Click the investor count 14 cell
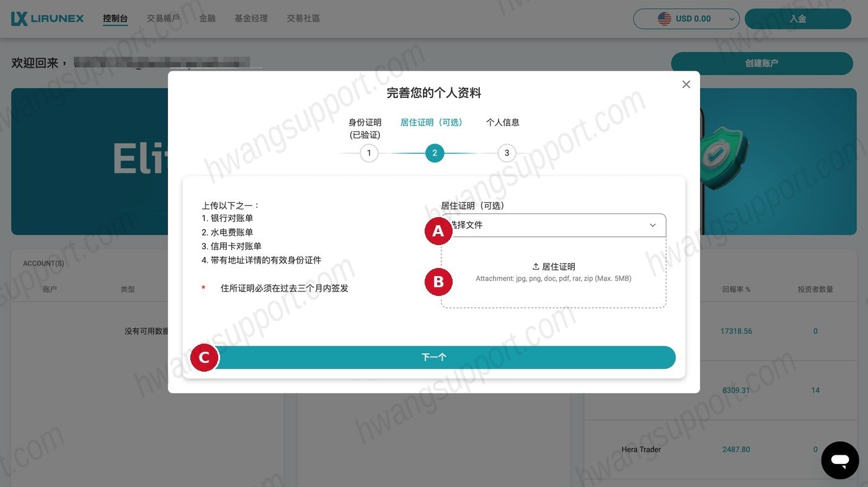The image size is (868, 487). 815,390
